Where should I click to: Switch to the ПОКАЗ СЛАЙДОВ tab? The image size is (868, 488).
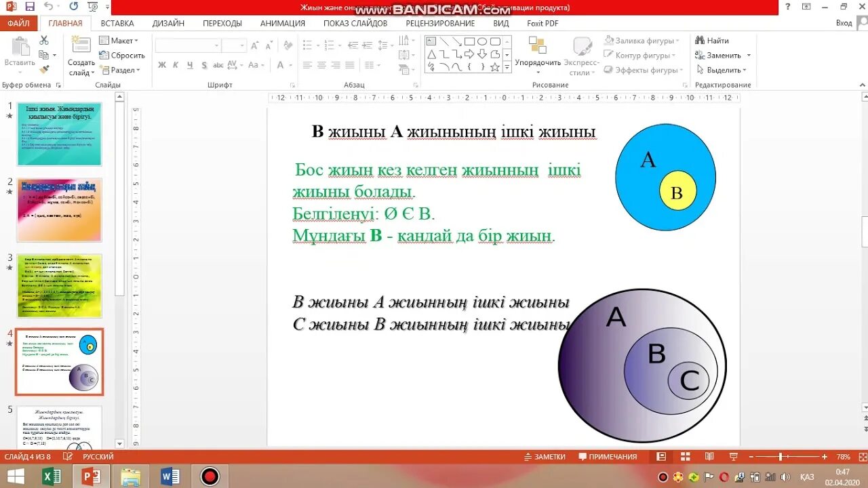coord(355,23)
